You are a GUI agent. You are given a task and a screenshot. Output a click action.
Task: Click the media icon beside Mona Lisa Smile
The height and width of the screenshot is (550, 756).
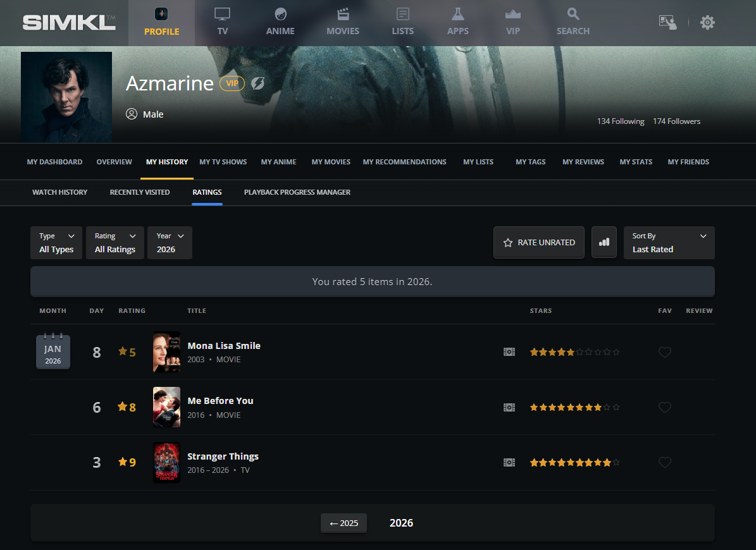509,352
